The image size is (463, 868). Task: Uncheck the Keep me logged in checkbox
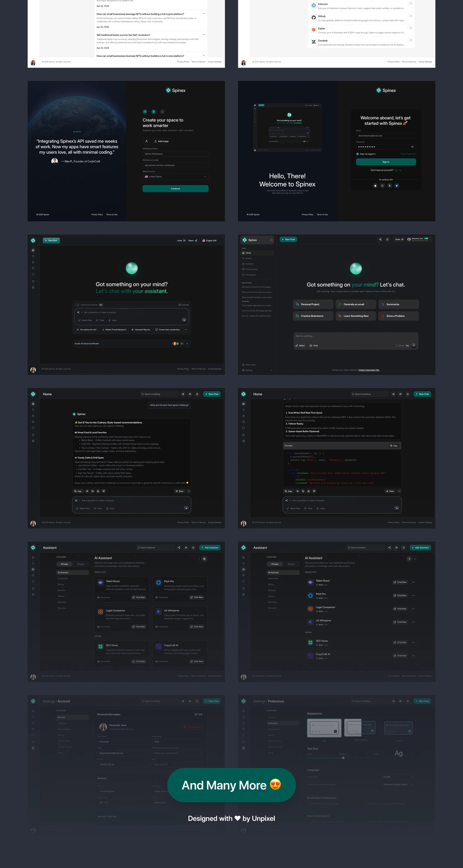(x=358, y=154)
